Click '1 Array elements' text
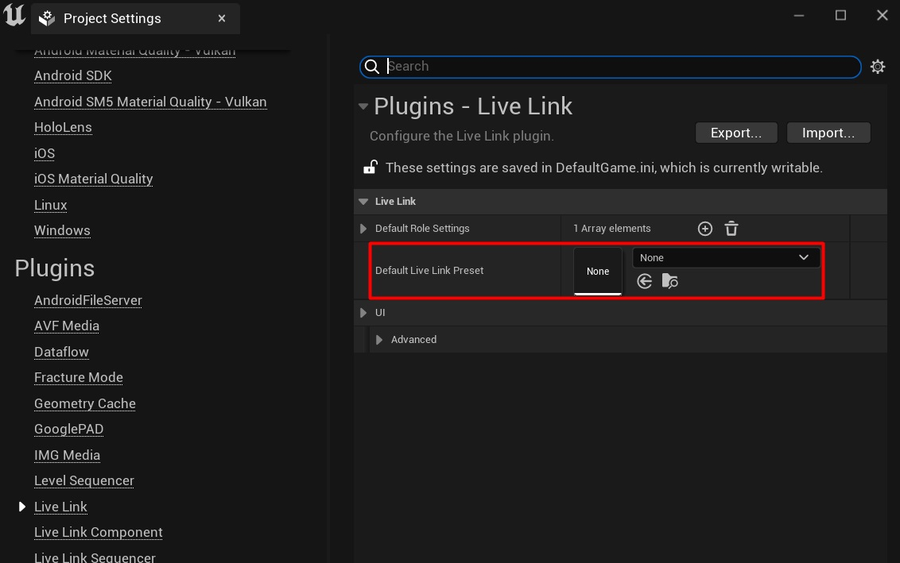Image resolution: width=900 pixels, height=563 pixels. coord(612,228)
